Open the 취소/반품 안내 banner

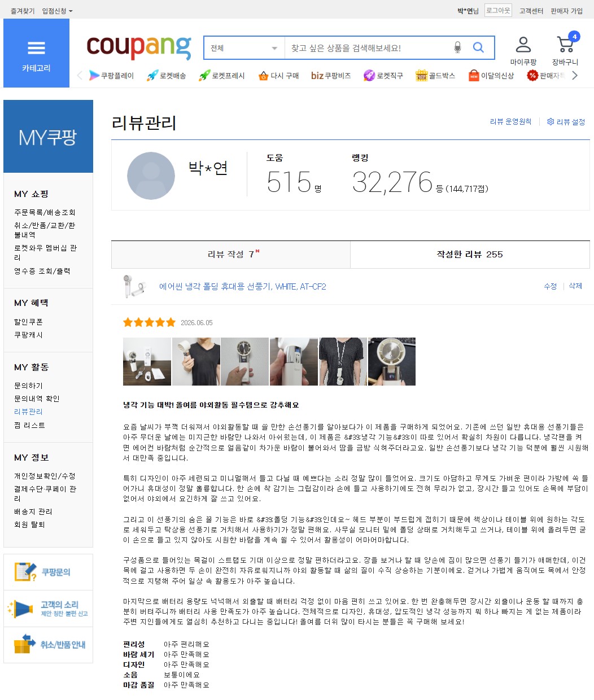(49, 644)
